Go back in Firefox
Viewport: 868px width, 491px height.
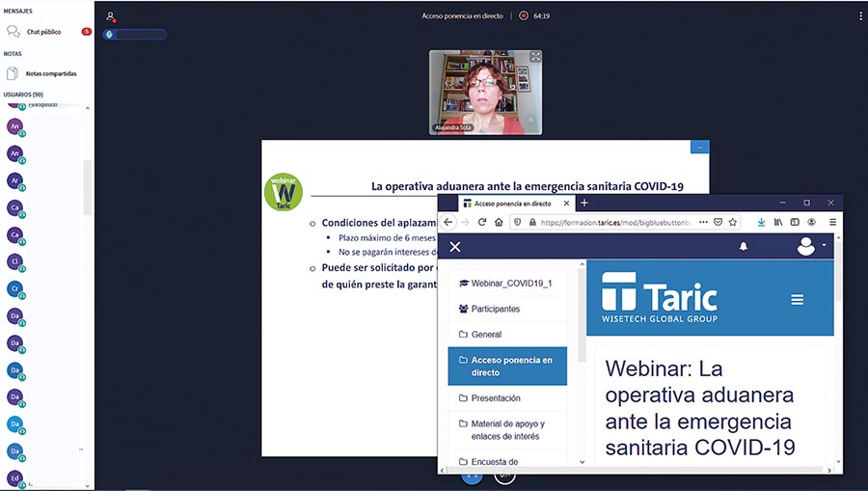click(x=448, y=222)
